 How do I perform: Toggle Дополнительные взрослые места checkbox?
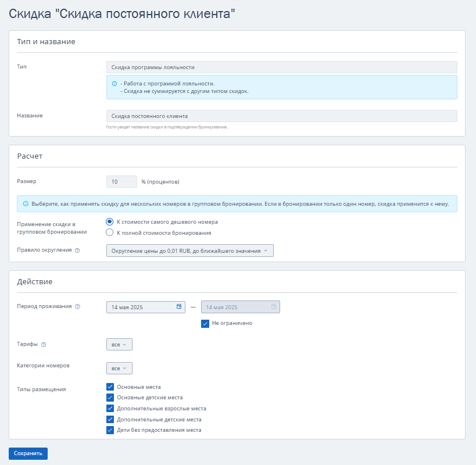click(x=110, y=408)
